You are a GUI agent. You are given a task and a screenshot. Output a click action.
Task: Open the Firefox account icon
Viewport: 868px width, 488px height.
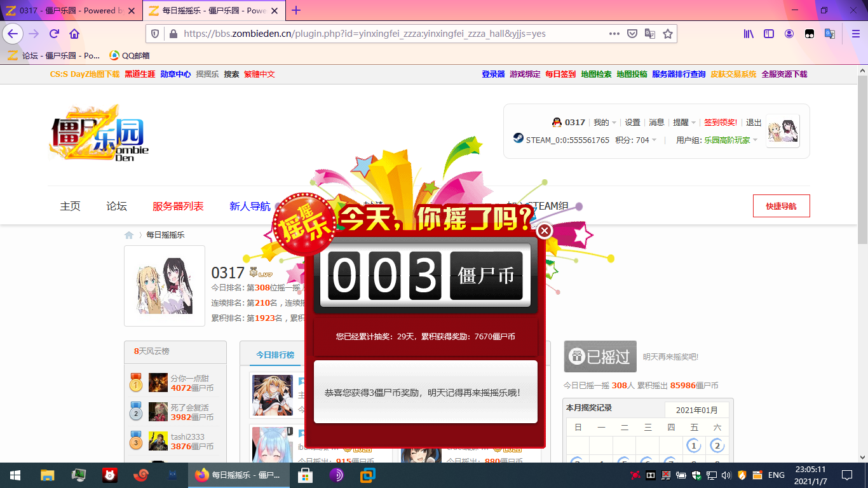click(x=789, y=34)
